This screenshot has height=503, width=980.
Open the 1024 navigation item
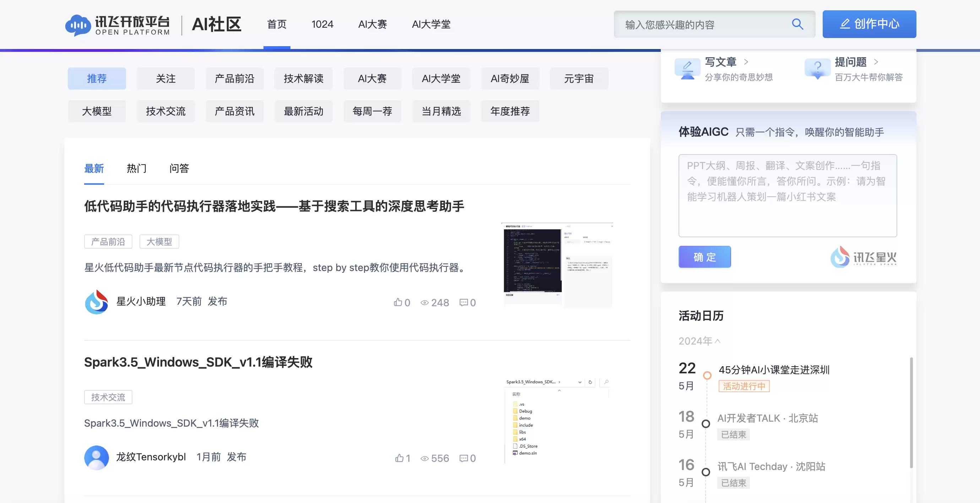click(322, 25)
